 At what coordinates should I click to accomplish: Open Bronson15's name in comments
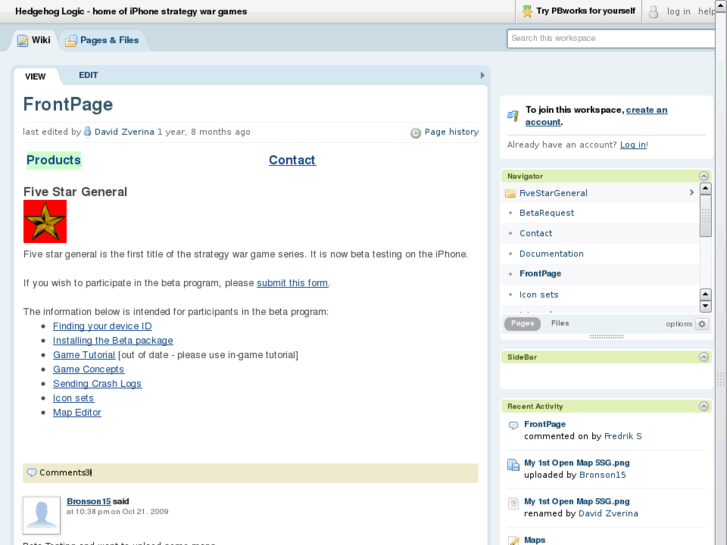point(89,501)
